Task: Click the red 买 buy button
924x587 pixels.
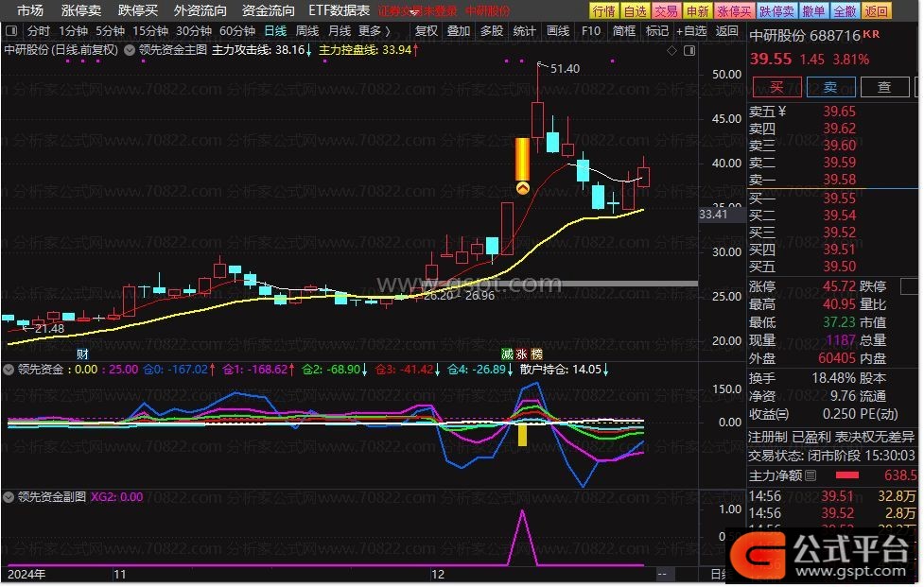Action: [776, 87]
